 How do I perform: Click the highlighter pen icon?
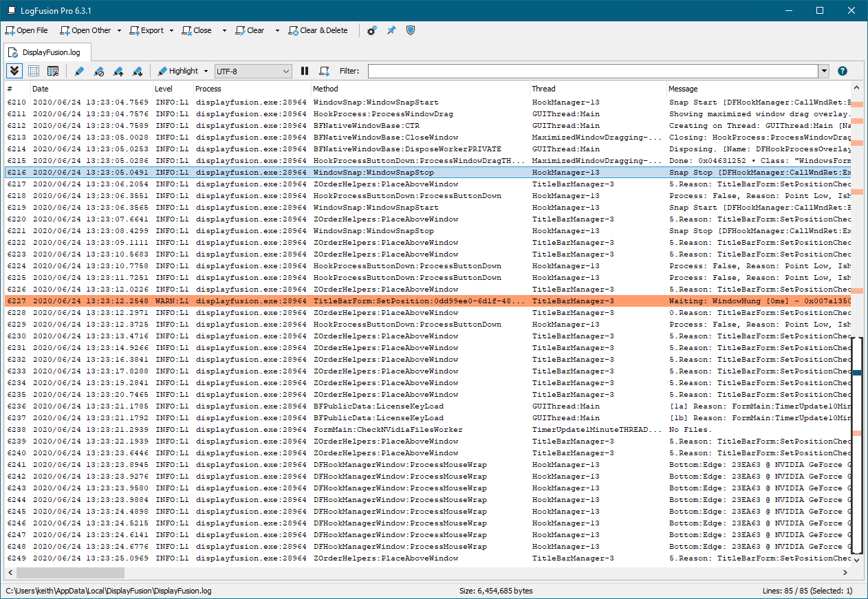click(79, 71)
